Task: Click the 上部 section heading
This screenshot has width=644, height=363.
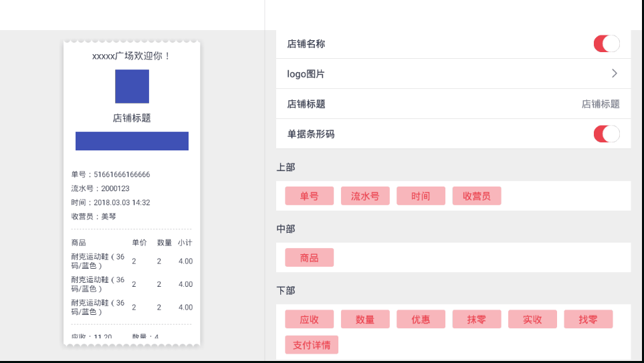Action: 286,167
